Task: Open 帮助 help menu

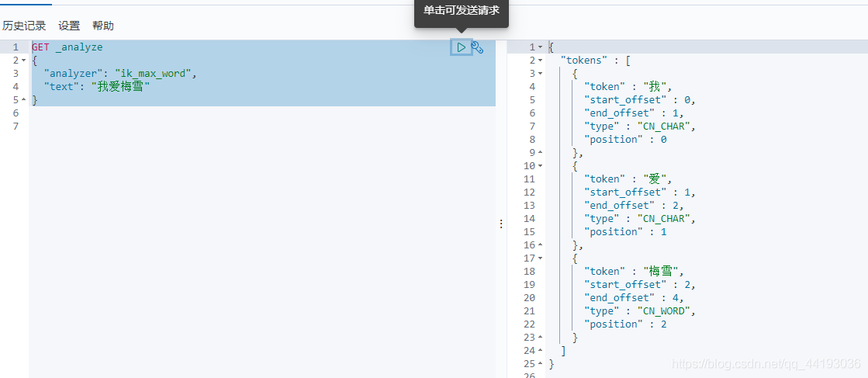Action: tap(103, 26)
